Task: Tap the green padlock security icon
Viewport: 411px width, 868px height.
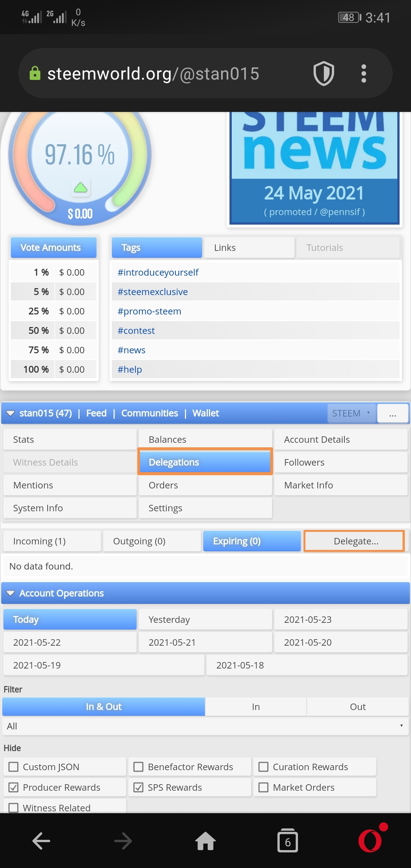Action: 35,73
